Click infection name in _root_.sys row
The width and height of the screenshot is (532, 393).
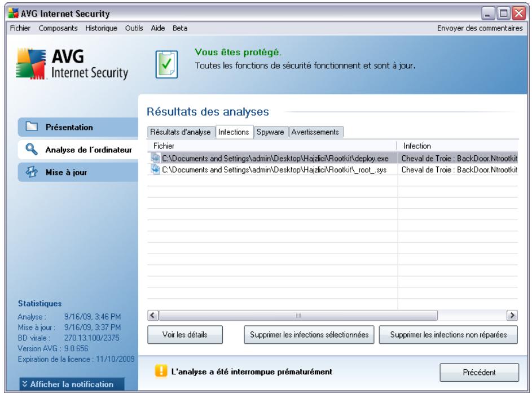pyautogui.click(x=459, y=169)
